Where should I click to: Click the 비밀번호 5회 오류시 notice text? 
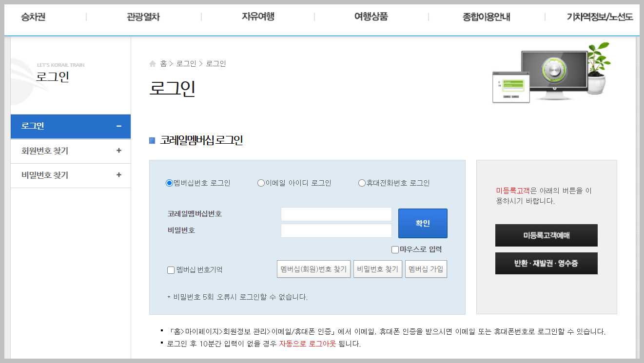tap(237, 297)
